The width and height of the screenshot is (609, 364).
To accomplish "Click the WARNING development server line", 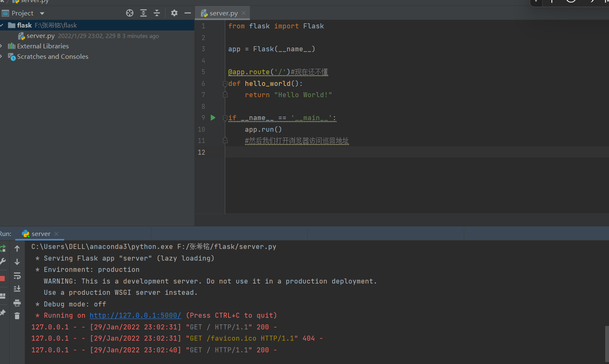I will click(x=210, y=281).
